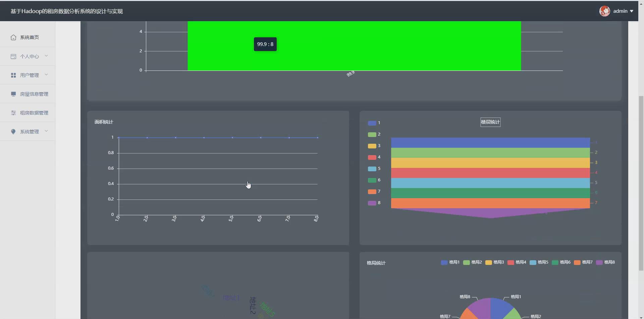
Task: Click the card icon beside 个人中心
Action: [13, 56]
